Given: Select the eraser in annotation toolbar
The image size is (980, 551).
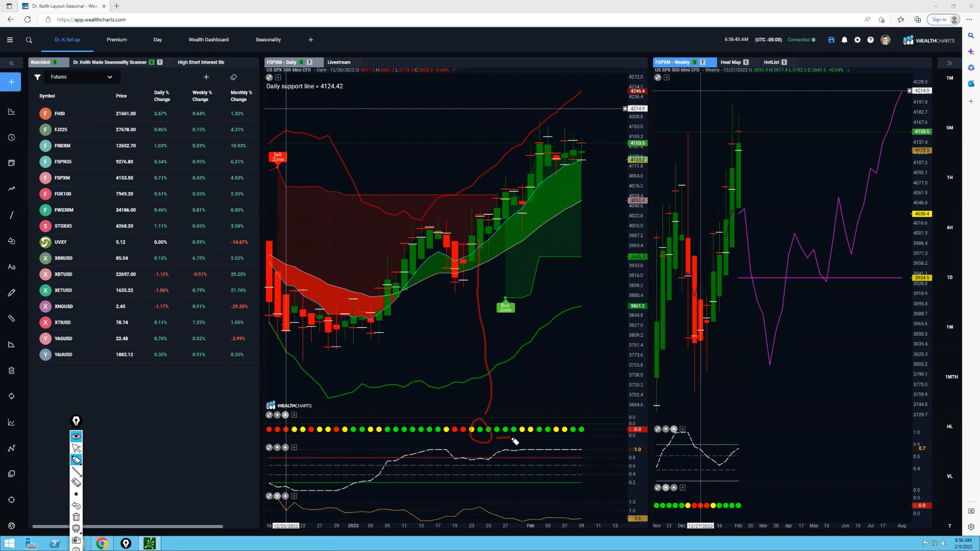Looking at the screenshot, I should pyautogui.click(x=76, y=483).
